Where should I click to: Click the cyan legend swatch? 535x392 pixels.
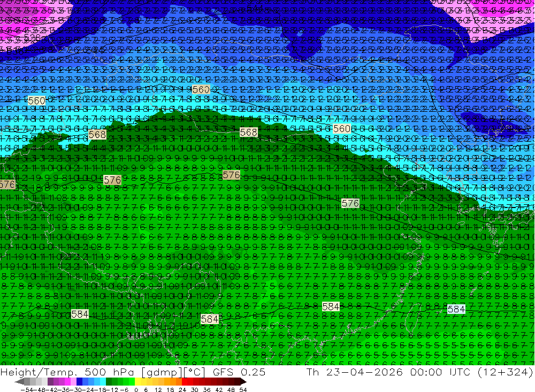(103, 382)
